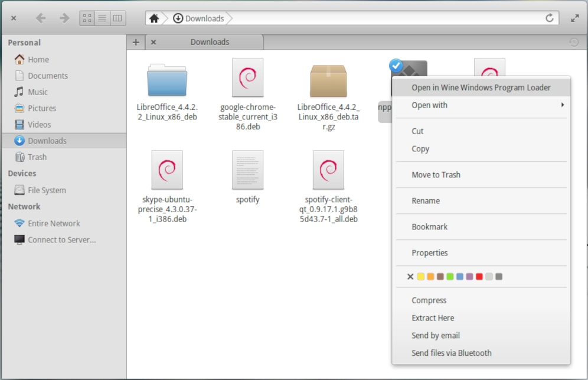Screen dimensions: 588x380
Task: Pick the purple color label
Action: (469, 277)
